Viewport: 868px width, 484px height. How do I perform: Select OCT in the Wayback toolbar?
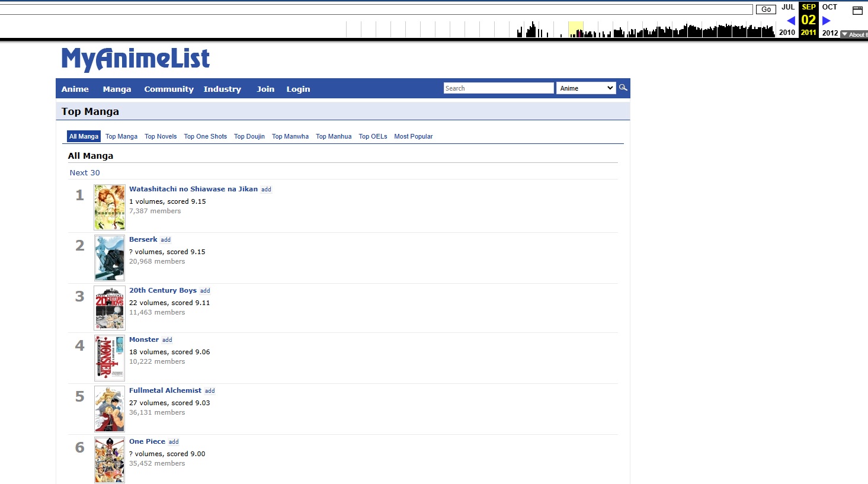(x=829, y=7)
